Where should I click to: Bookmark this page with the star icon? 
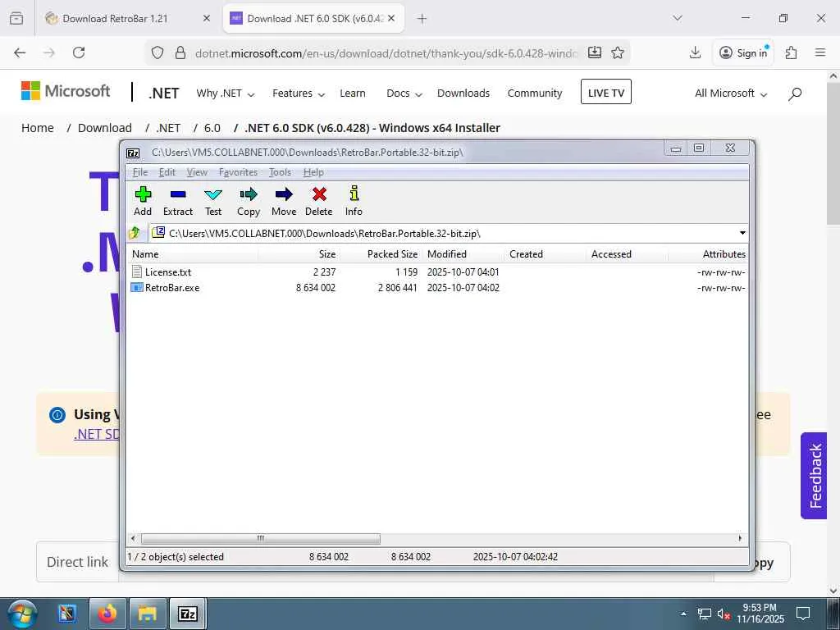pos(618,52)
